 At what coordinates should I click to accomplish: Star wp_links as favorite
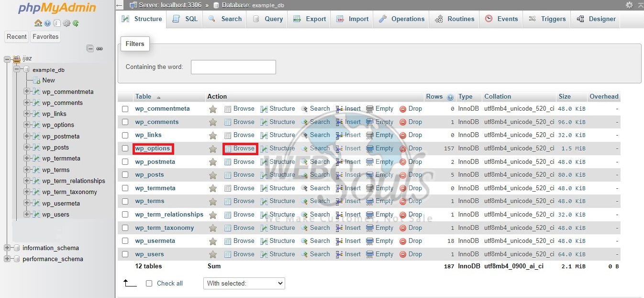(213, 136)
